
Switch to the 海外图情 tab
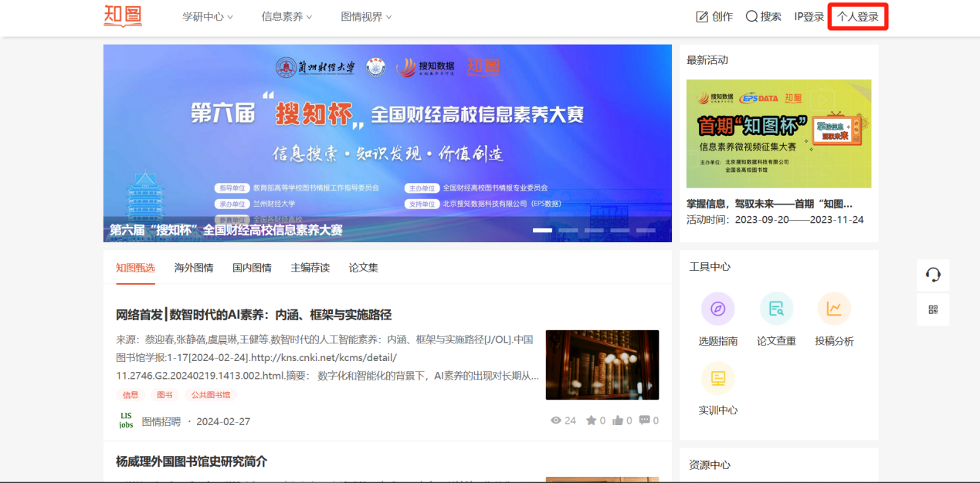click(x=194, y=268)
